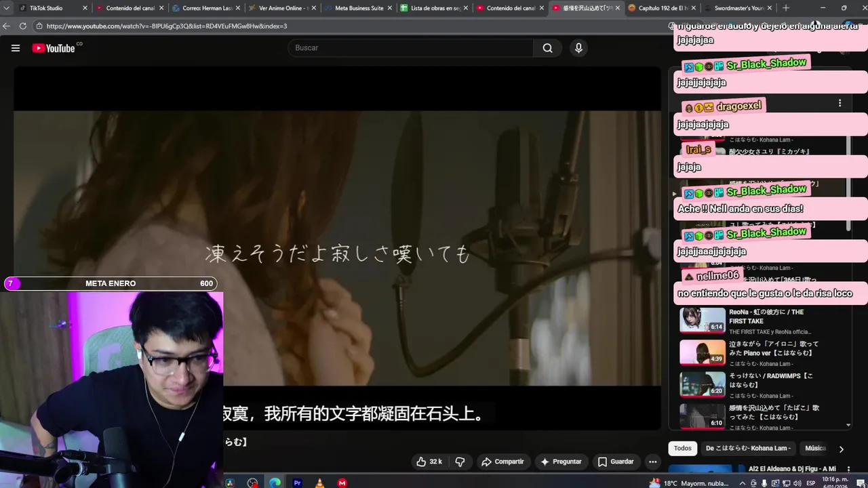This screenshot has height=488, width=868.
Task: Open playlist panel three-dot options
Action: [x=840, y=103]
